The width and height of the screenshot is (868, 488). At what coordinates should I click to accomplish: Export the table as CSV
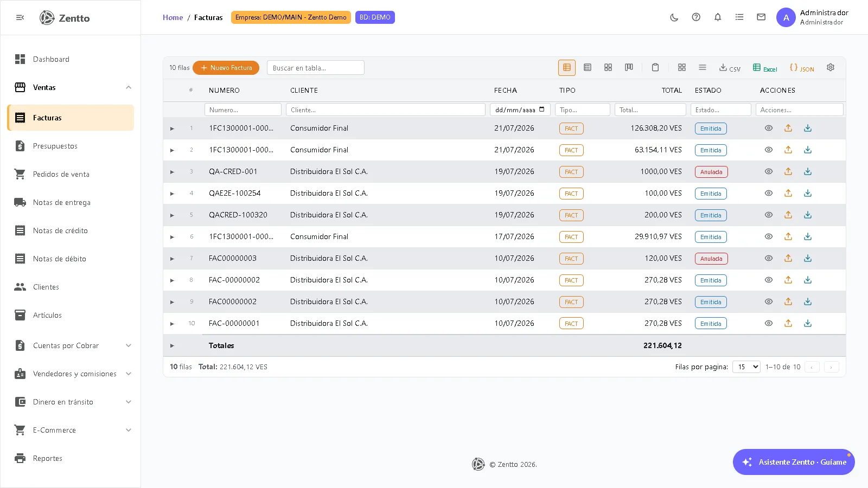(x=730, y=68)
